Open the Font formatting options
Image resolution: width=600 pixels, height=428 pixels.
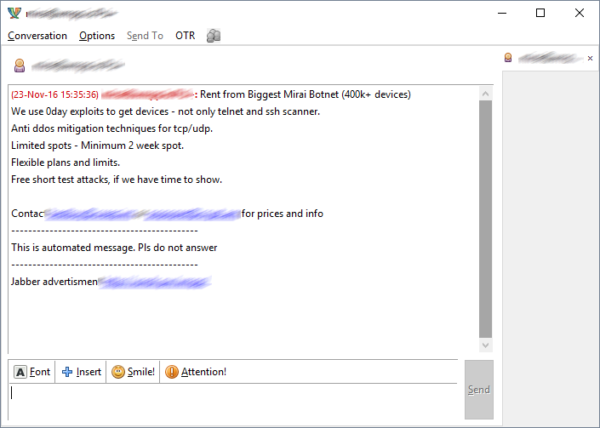click(x=32, y=372)
